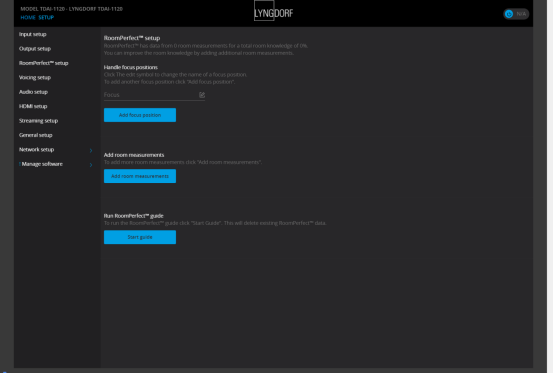Image resolution: width=553 pixels, height=373 pixels.
Task: Toggle the power button in header
Action: coord(509,14)
